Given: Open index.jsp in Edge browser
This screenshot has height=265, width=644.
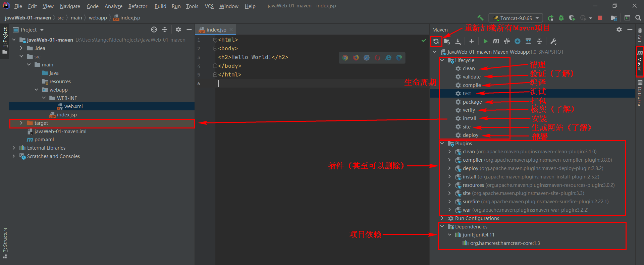Looking at the screenshot, I should point(399,58).
